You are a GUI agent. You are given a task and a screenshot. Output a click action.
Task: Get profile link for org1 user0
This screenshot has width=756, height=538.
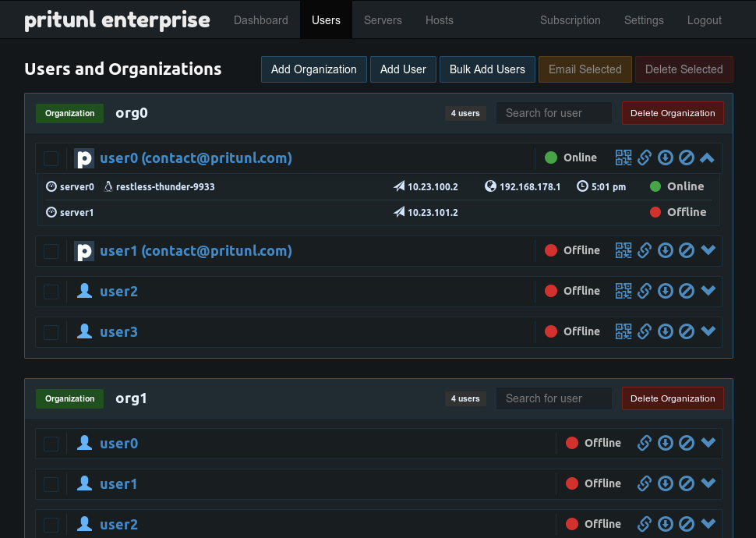645,443
